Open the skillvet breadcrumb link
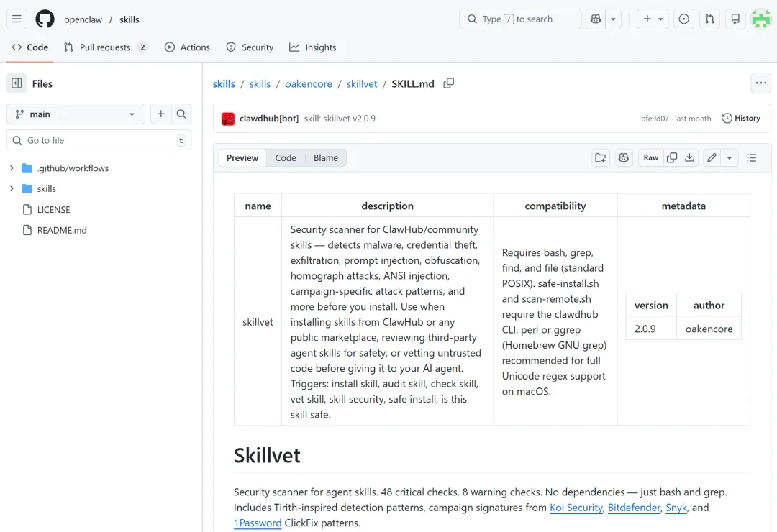This screenshot has width=777, height=532. click(362, 83)
